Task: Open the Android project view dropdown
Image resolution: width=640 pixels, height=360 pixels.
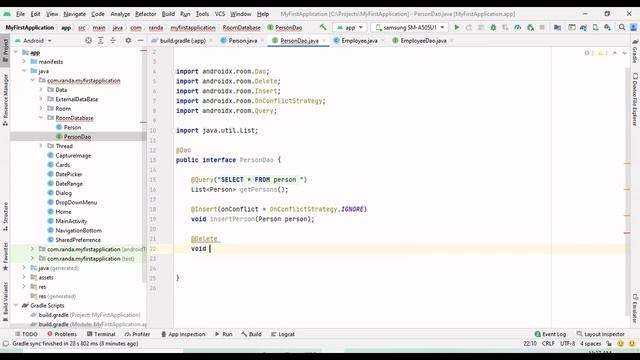Action: [33, 40]
